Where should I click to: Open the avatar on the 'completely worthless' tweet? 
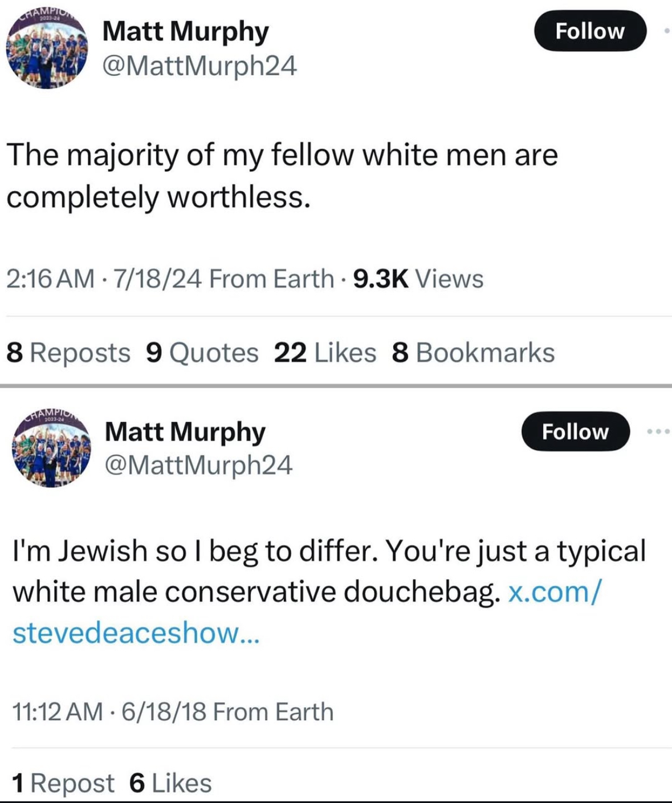click(47, 50)
